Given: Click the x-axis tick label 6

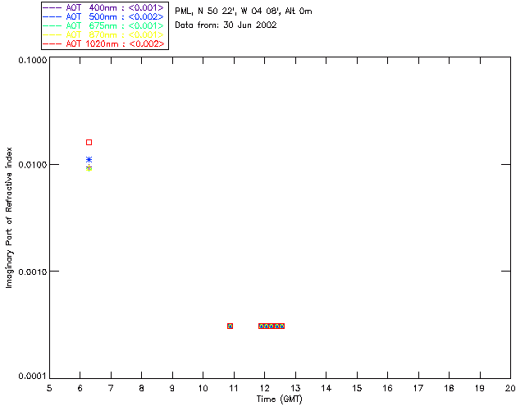Looking at the screenshot, I should (80, 388).
